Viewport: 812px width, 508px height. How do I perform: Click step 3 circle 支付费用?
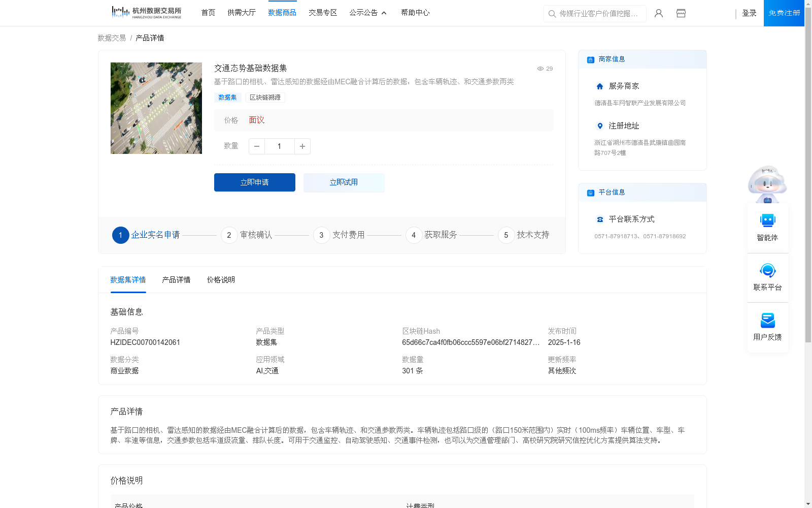click(321, 235)
